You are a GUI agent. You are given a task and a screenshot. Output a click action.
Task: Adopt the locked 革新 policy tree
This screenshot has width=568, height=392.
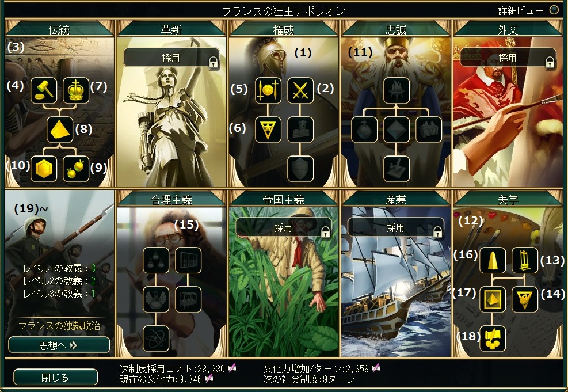171,58
